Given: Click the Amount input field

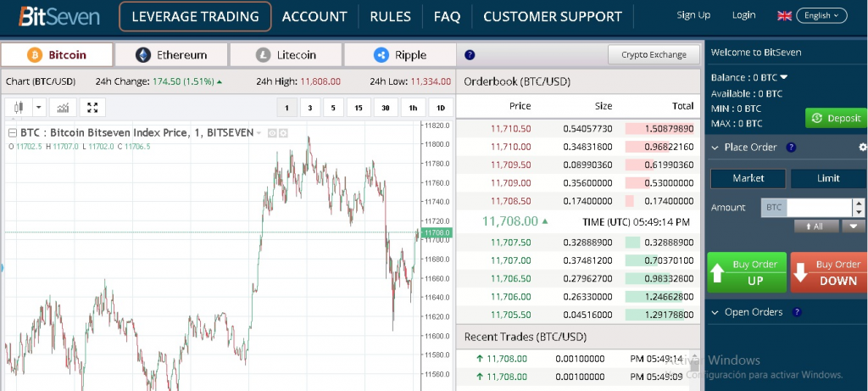Looking at the screenshot, I should (x=820, y=208).
